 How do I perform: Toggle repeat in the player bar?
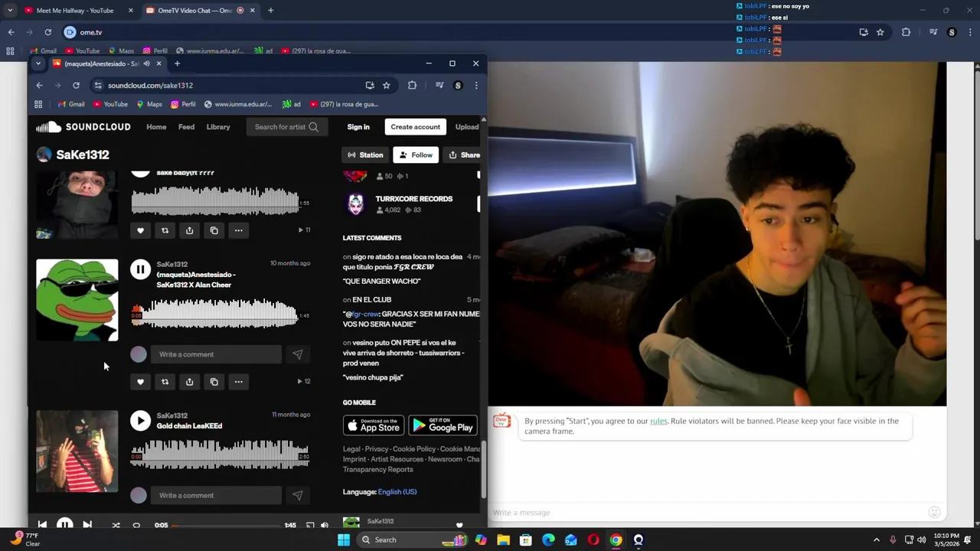click(x=136, y=525)
